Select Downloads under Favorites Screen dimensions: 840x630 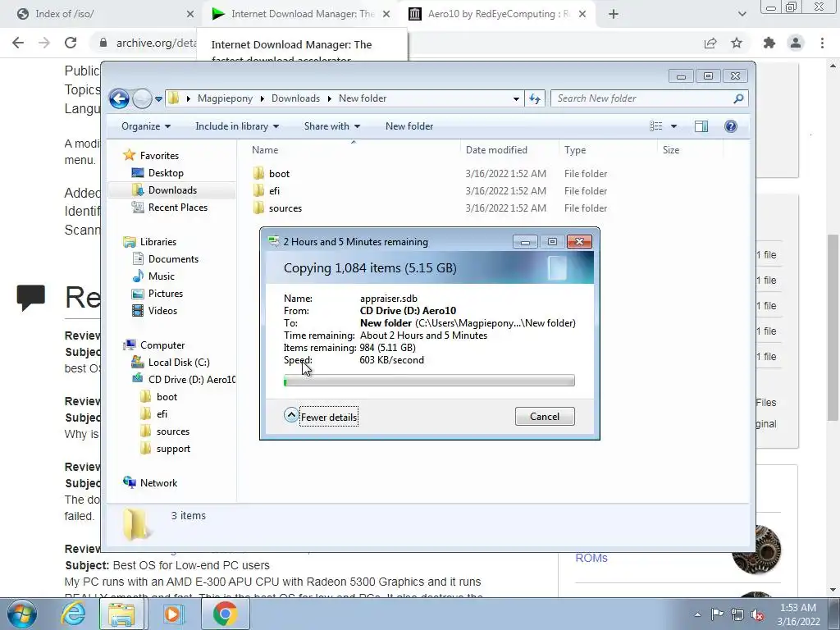click(x=172, y=190)
